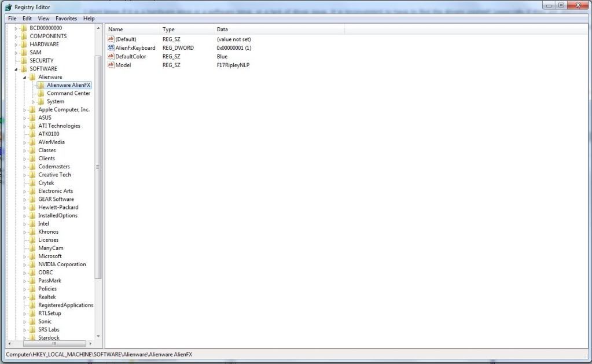Click the Hewlett-Packard folder icon
Viewport: 592px width, 364px height.
(x=32, y=207)
